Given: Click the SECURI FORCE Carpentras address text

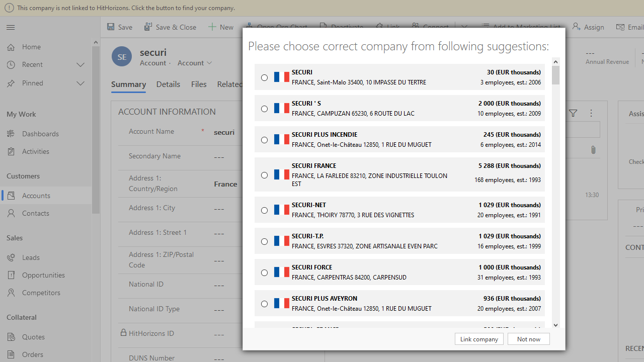Looking at the screenshot, I should tap(349, 278).
